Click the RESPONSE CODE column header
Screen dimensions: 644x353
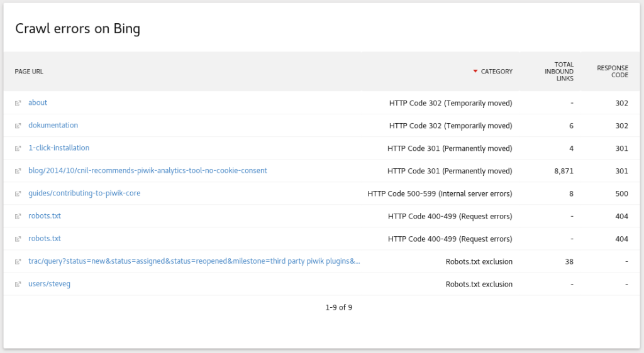click(x=612, y=72)
